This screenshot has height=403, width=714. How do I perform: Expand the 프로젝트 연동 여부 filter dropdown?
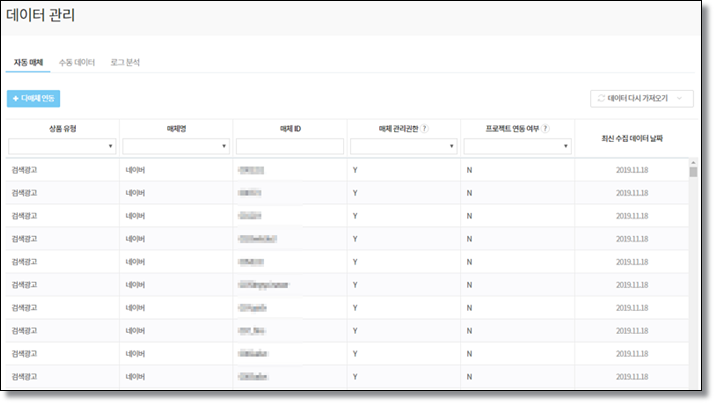click(517, 146)
